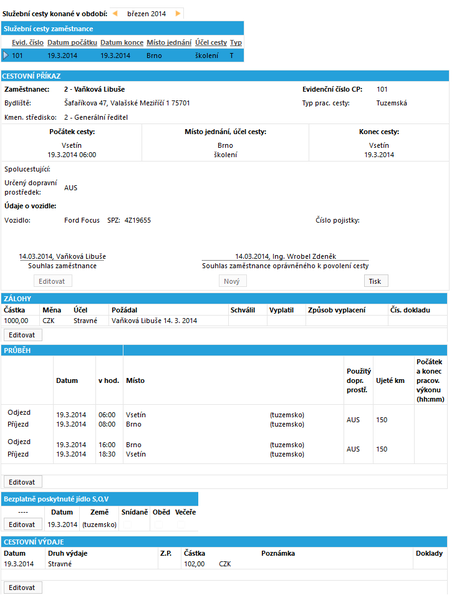Go to next month with right arrow
Image resolution: width=472 pixels, height=600 pixels.
click(178, 13)
